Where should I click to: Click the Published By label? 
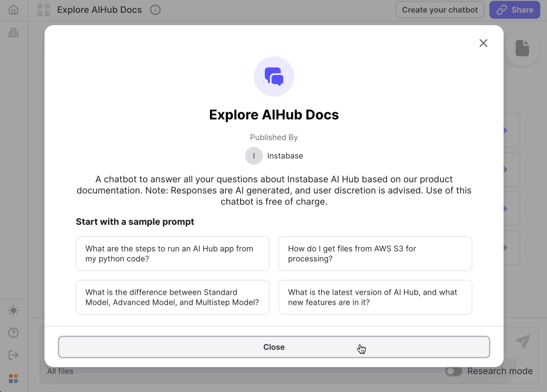pos(274,138)
